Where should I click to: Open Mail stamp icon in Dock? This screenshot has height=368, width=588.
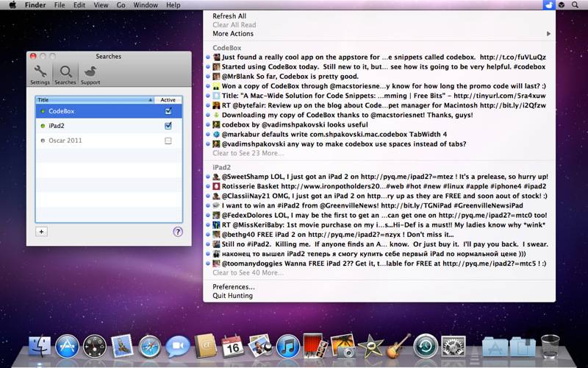[122, 345]
